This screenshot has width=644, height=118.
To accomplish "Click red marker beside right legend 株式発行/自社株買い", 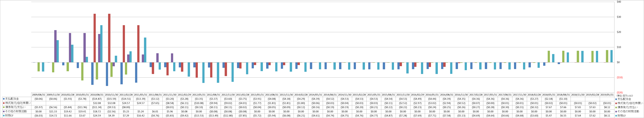I will (616, 103).
